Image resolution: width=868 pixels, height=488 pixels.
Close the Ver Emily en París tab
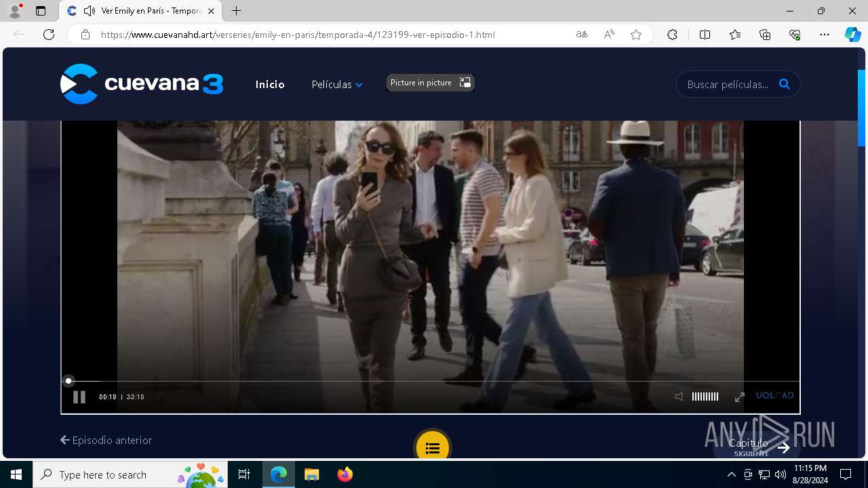tap(211, 11)
